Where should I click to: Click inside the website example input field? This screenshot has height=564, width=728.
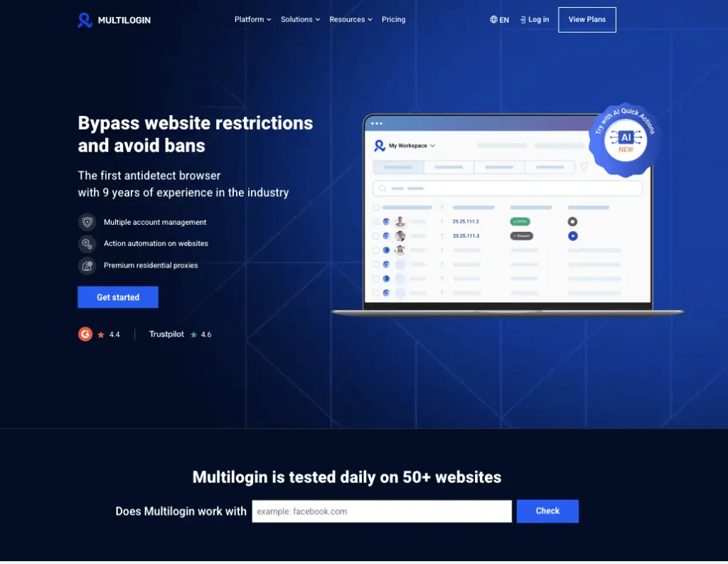tap(382, 511)
